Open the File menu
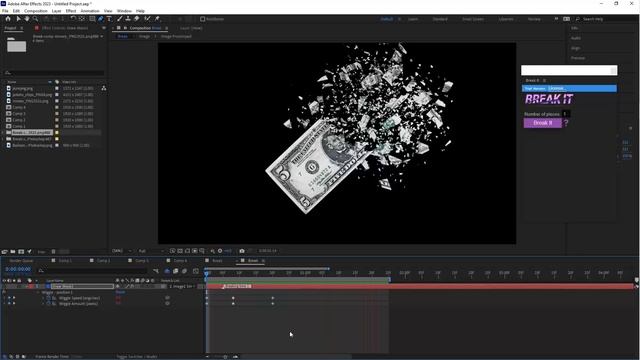 [5, 11]
